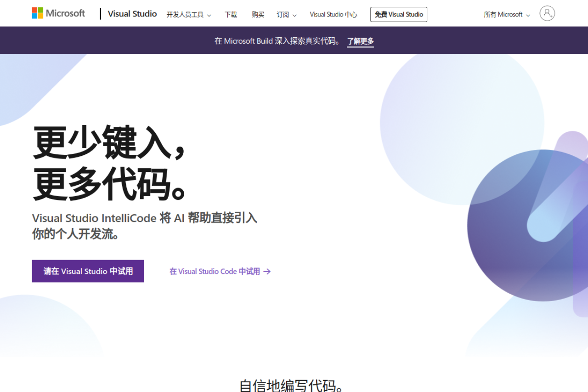Expand the 订阅 dropdown menu

[x=287, y=15]
